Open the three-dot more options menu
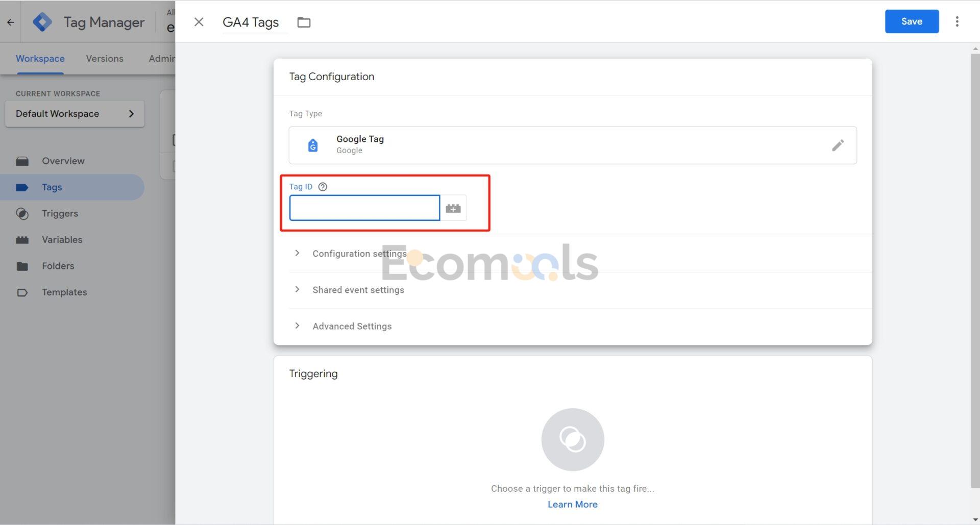 pos(957,21)
